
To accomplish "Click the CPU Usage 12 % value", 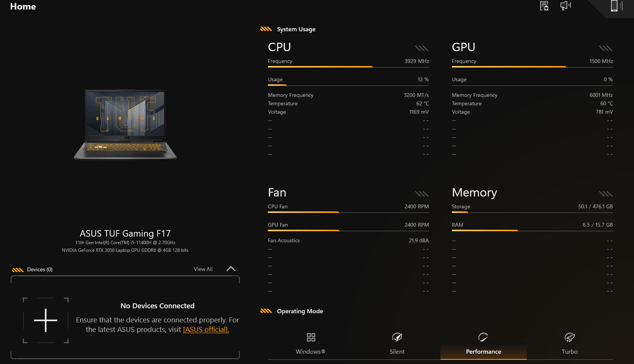I will tap(423, 79).
